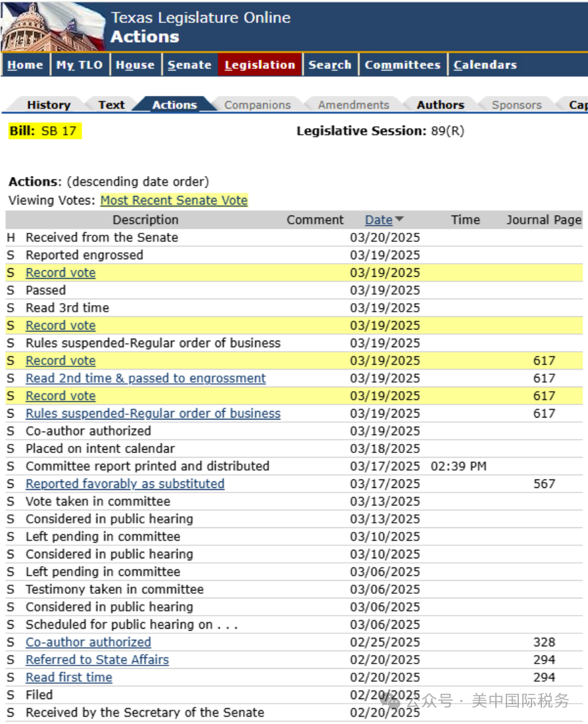Click Received by the Secretary of the Senate
Image resolution: width=588 pixels, height=724 pixels.
pyautogui.click(x=145, y=712)
